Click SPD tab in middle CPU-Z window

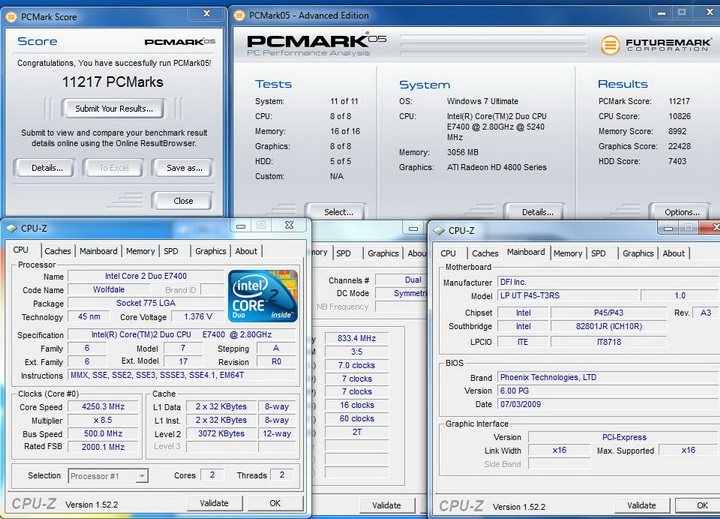(x=343, y=254)
